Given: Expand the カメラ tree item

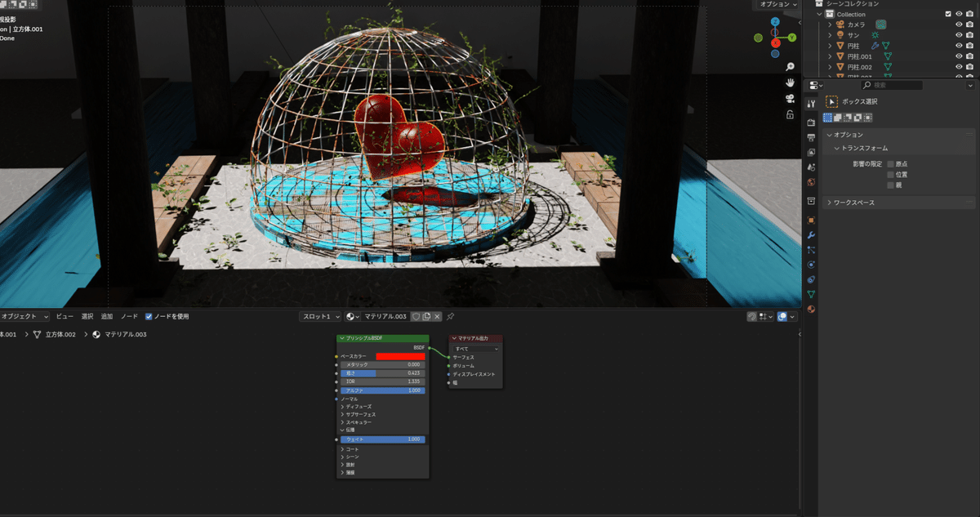Looking at the screenshot, I should click(x=830, y=25).
